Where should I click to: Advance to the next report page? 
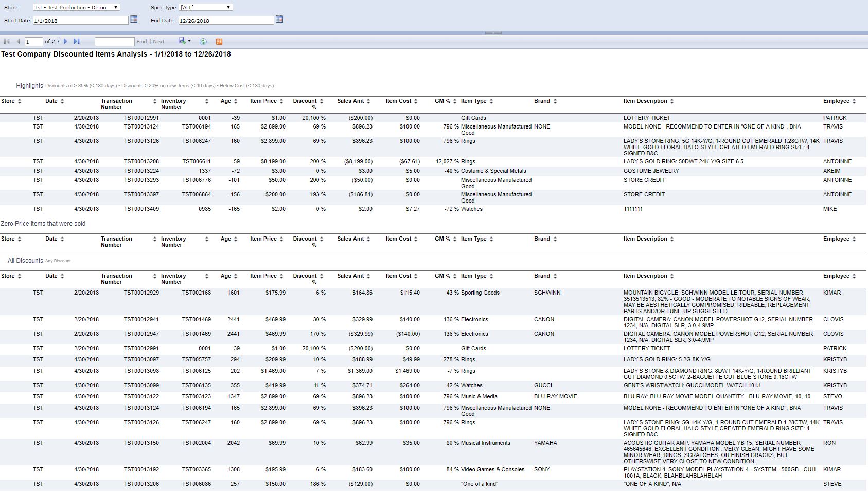pos(65,42)
